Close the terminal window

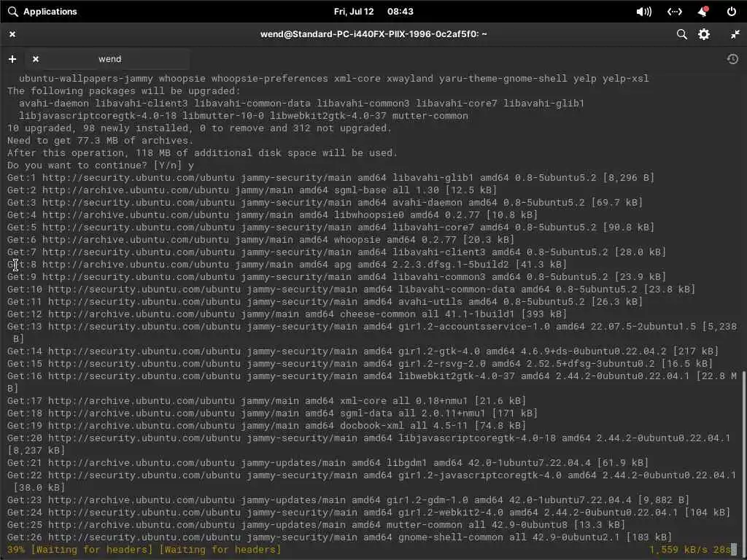[x=12, y=34]
